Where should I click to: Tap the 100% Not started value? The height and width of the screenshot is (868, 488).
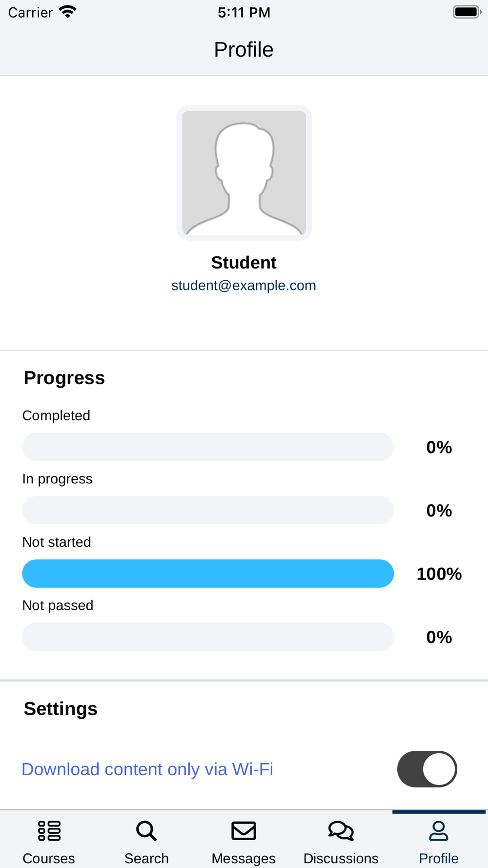(439, 574)
